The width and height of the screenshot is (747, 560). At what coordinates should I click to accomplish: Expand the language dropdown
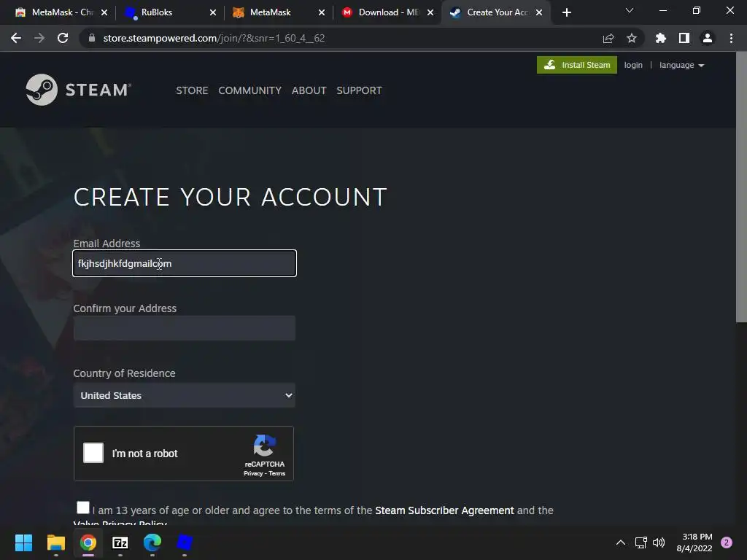point(682,65)
